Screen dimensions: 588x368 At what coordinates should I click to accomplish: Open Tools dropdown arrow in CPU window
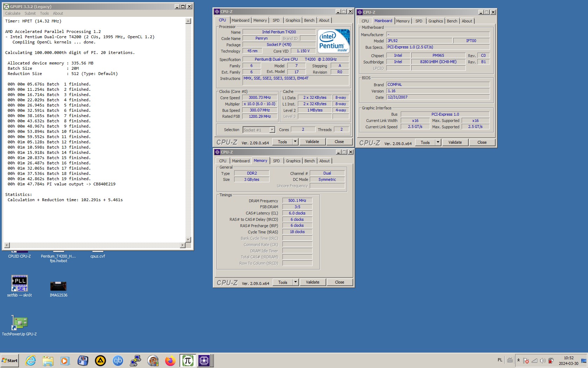295,142
